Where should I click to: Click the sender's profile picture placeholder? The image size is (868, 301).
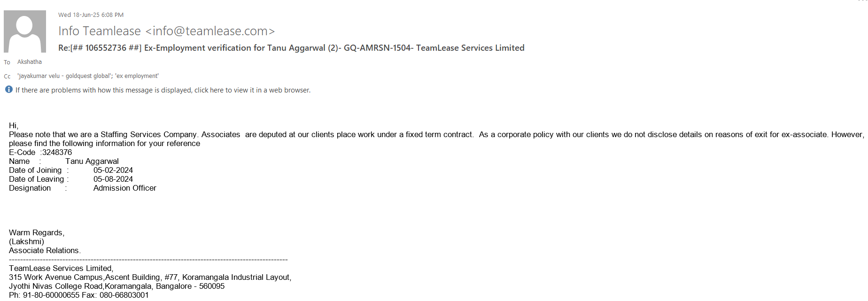pos(25,31)
